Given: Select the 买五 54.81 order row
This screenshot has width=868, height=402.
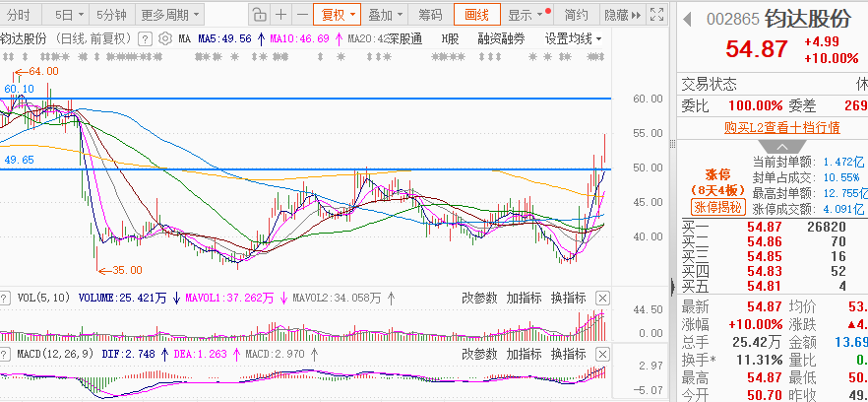Looking at the screenshot, I should 773,286.
